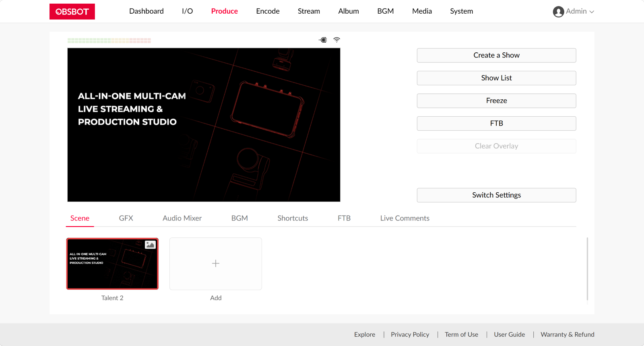Screen dimensions: 644x346
Task: Select the BGM tab below preview
Action: click(239, 218)
